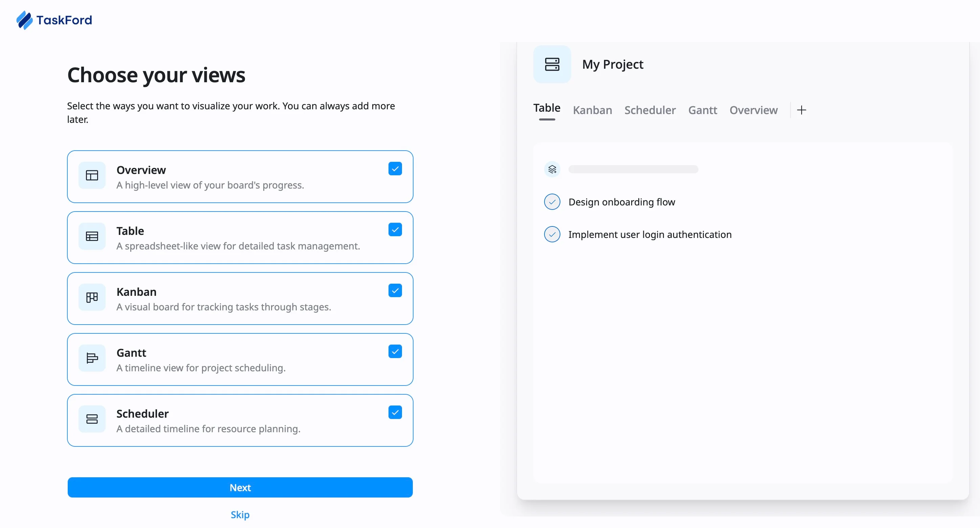Click the Overview layout icon
Image resolution: width=980 pixels, height=528 pixels.
pos(92,175)
